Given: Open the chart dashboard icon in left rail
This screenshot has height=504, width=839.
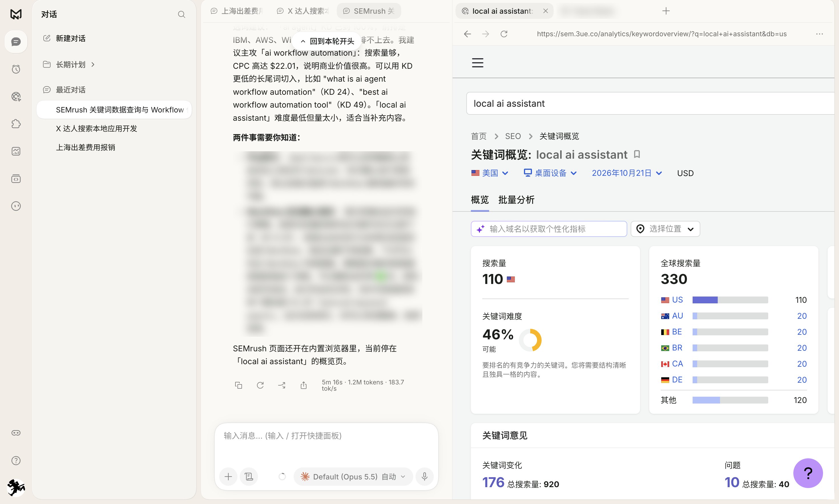Looking at the screenshot, I should point(16,152).
